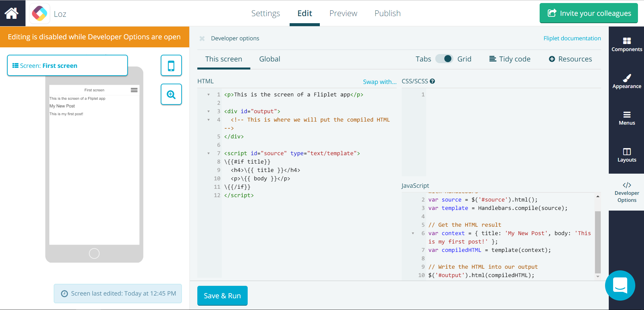This screenshot has height=310, width=644.
Task: Collapse the div output fold arrow on line 3
Action: [208, 112]
